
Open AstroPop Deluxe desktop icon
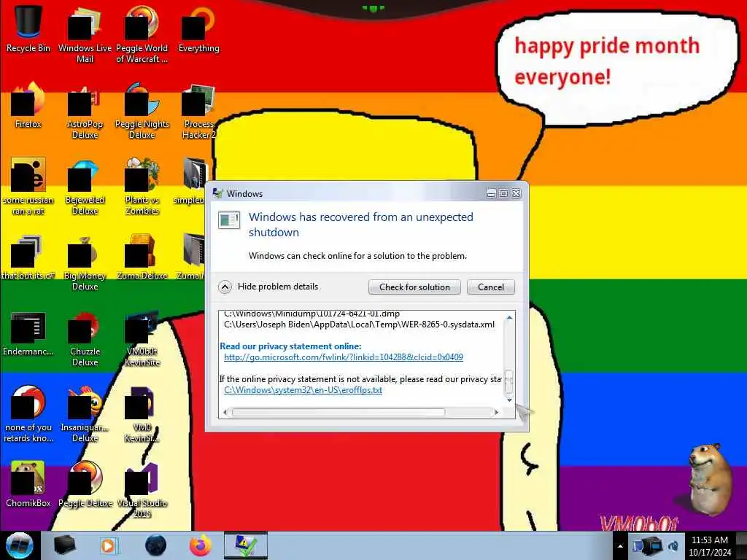point(85,111)
